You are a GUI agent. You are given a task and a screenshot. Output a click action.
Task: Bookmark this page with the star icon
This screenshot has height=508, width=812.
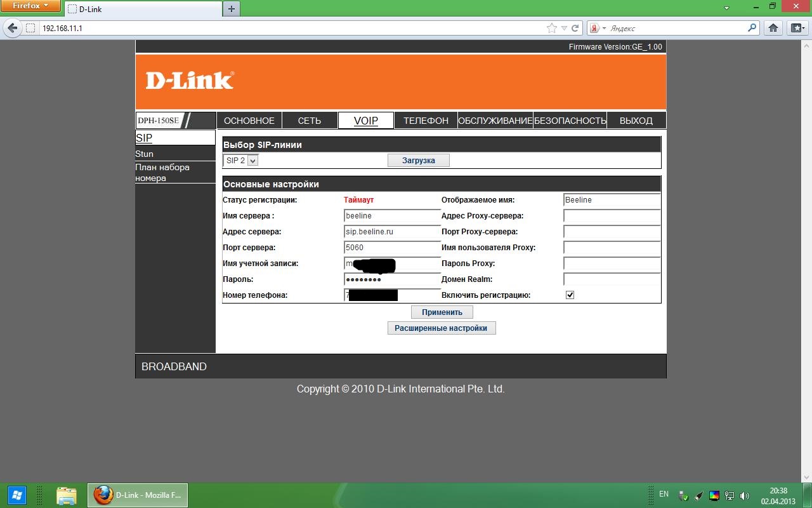(552, 28)
